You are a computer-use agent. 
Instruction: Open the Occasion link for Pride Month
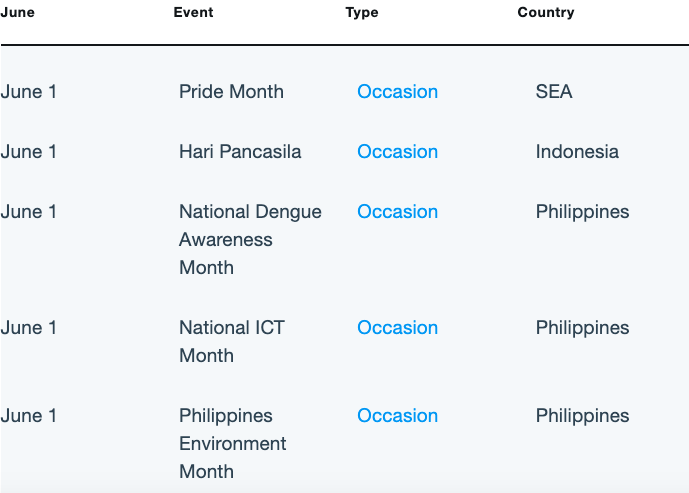click(397, 92)
